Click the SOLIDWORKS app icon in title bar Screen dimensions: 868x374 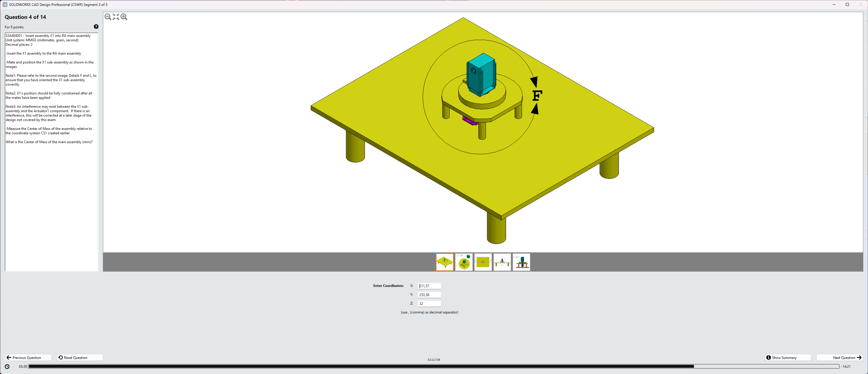5,4
